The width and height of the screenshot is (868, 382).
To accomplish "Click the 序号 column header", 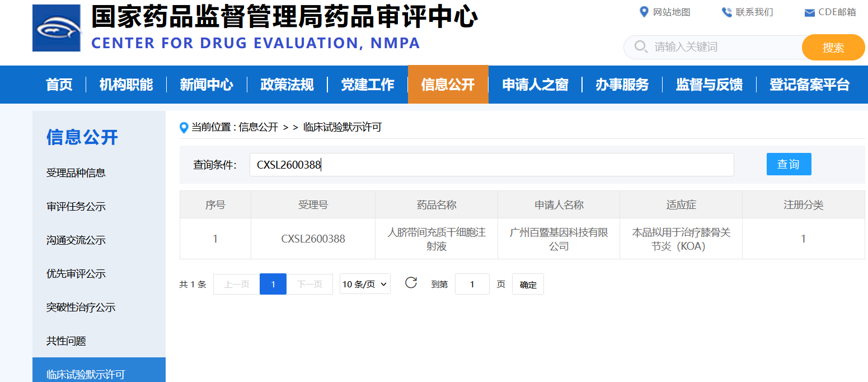I will tap(215, 205).
